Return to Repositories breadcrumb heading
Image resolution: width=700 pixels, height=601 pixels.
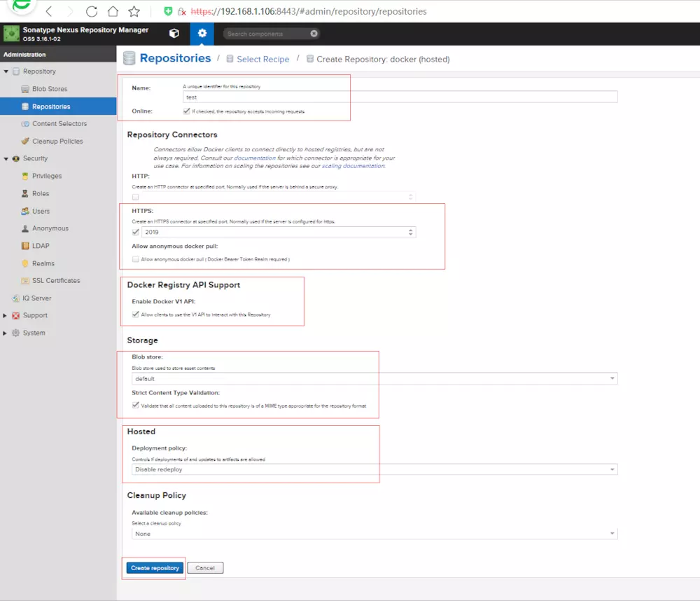click(x=175, y=58)
